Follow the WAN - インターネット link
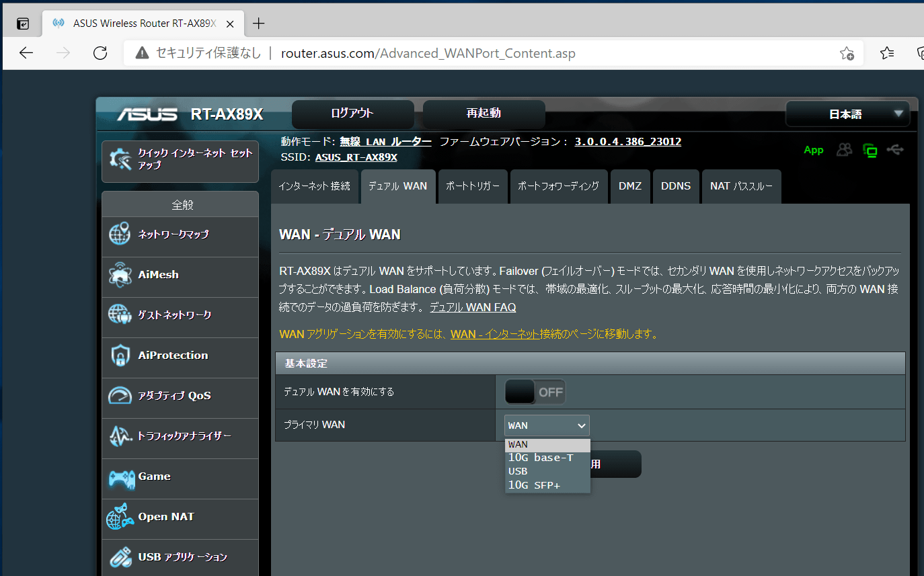 click(495, 334)
